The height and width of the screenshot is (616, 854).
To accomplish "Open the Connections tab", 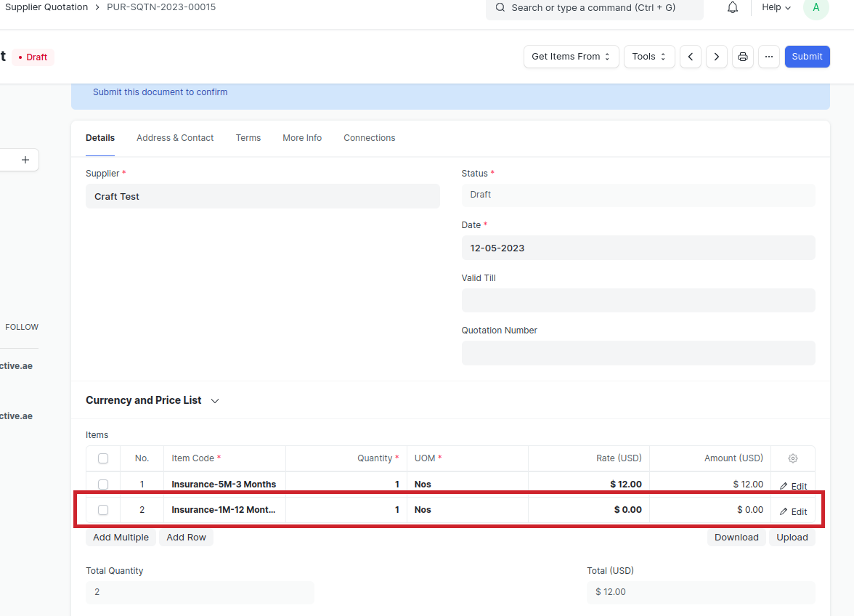I will 369,137.
